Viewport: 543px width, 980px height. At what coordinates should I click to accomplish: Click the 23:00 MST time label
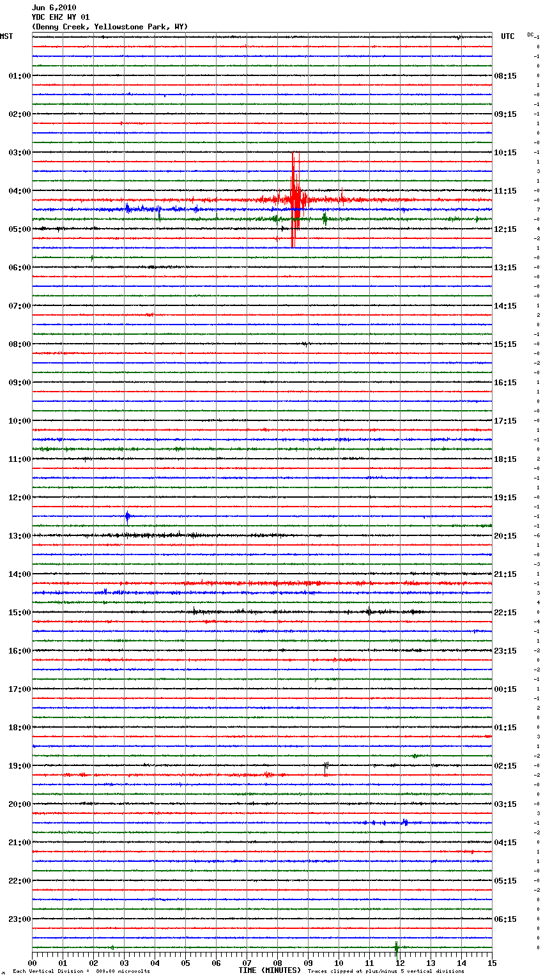(19, 919)
